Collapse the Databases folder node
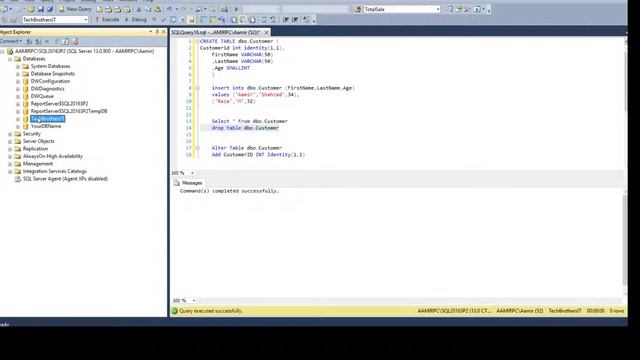640x360 pixels. click(10, 59)
